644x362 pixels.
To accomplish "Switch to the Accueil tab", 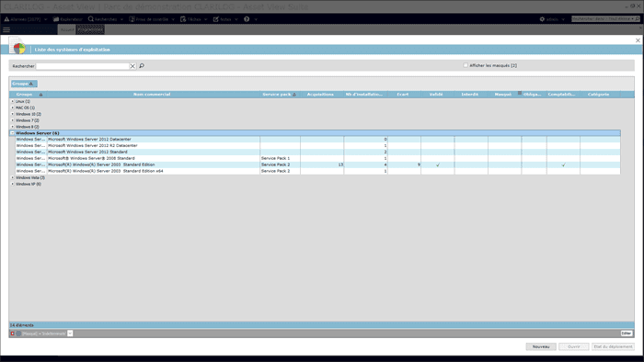I will (x=67, y=29).
